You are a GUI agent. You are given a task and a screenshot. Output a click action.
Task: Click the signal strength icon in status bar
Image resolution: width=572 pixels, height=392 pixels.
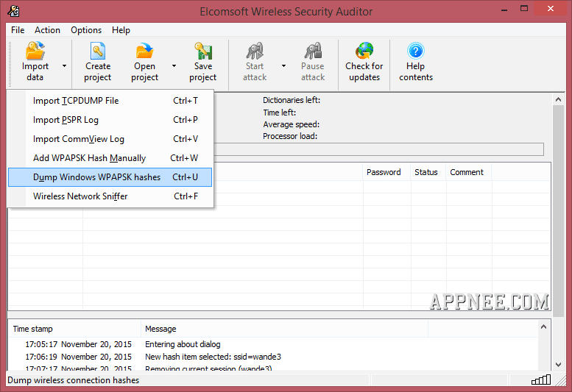(541, 380)
